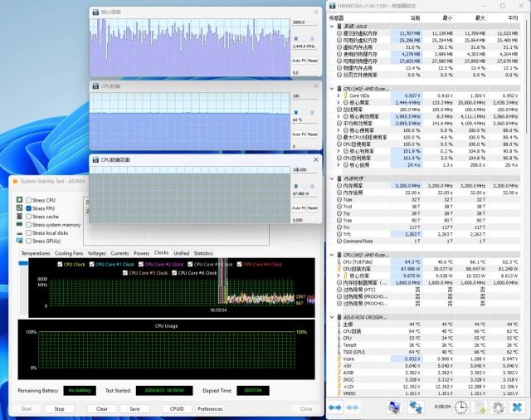Screen dimensions: 531x420
Task: Enable the Stress GPU(s) checkbox
Action: [29, 241]
